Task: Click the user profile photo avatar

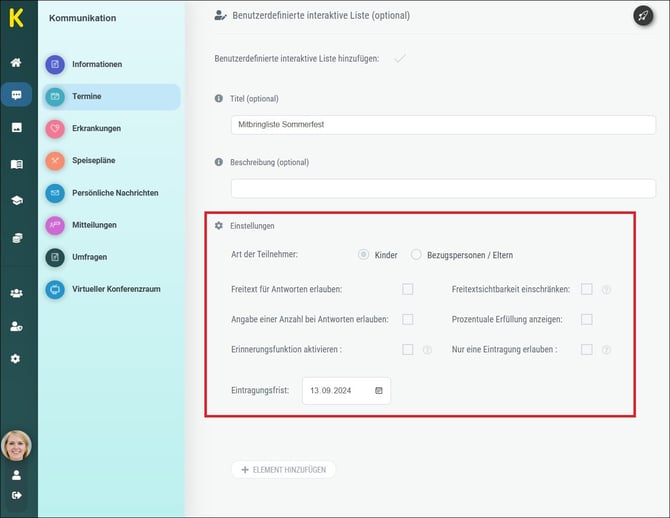Action: point(16,445)
